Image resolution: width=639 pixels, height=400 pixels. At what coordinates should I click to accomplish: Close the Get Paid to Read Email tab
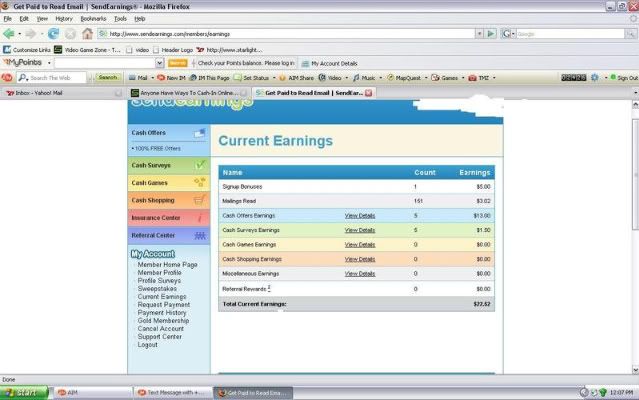[x=368, y=92]
